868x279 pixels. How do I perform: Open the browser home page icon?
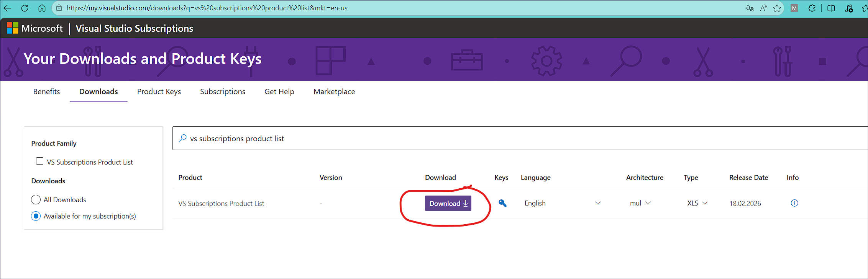[x=42, y=8]
